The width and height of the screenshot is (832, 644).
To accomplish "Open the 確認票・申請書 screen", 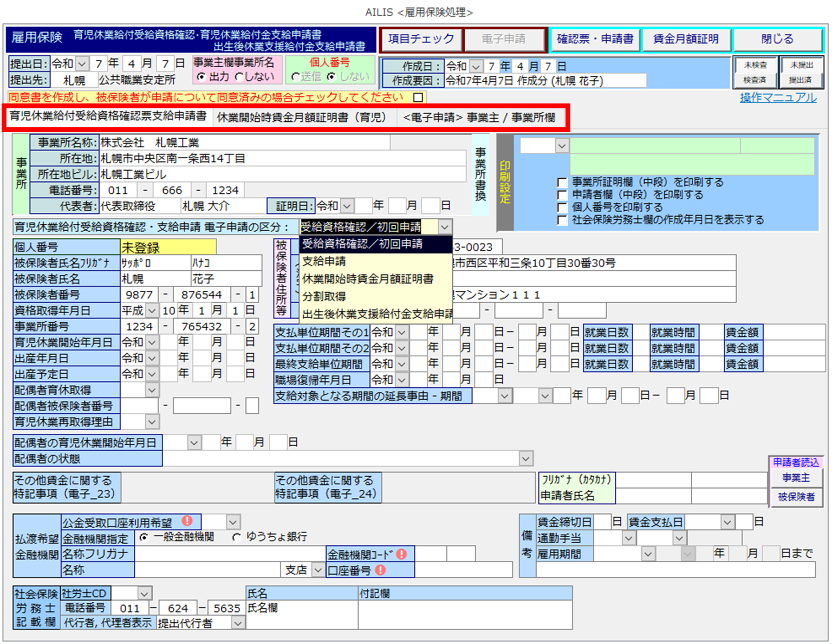I will [x=595, y=40].
